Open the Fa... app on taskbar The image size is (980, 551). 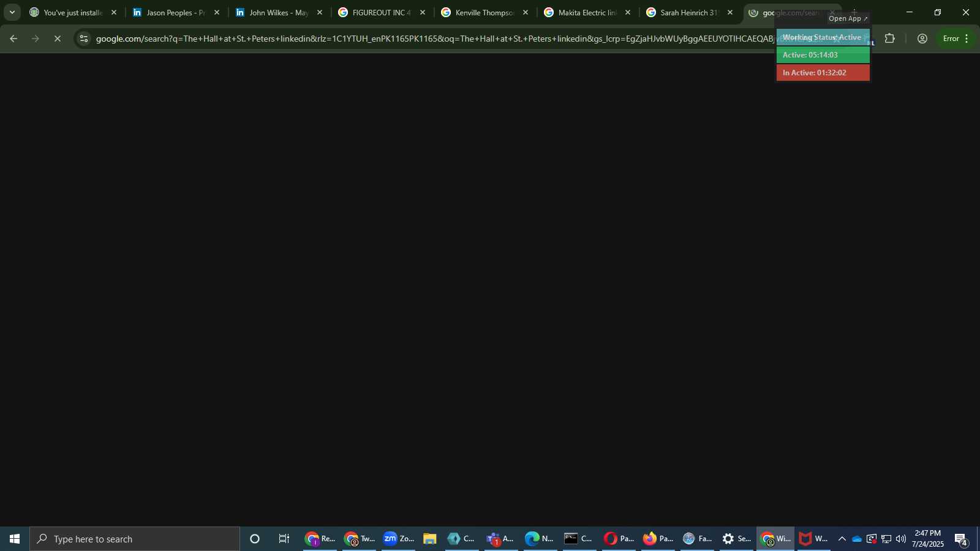pyautogui.click(x=696, y=539)
